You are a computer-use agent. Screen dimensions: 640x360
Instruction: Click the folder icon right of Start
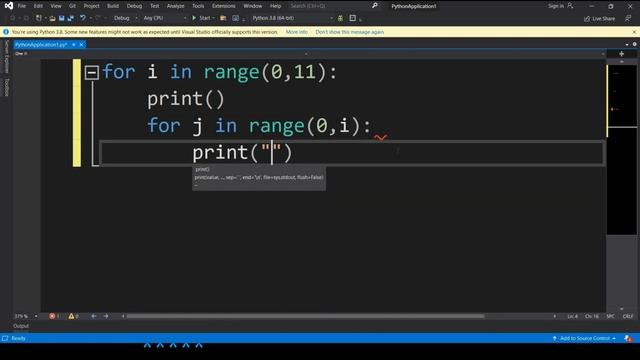tap(223, 18)
